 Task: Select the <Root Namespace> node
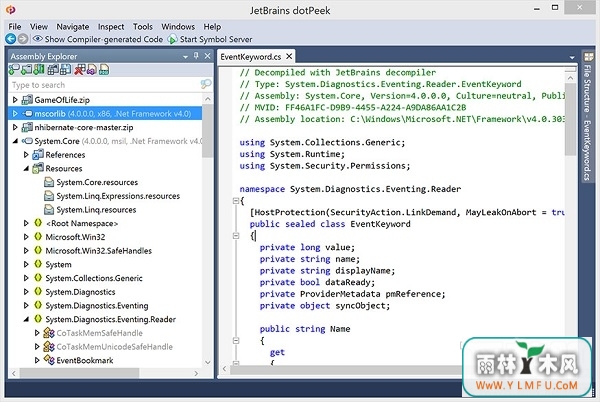(x=82, y=223)
